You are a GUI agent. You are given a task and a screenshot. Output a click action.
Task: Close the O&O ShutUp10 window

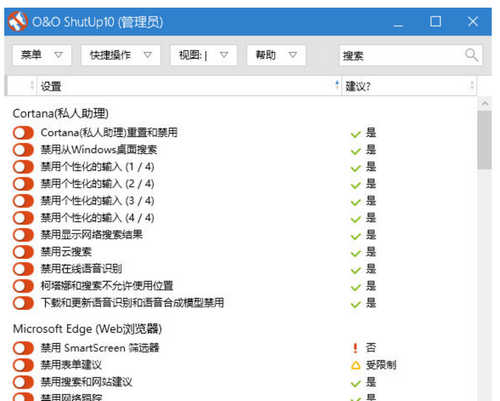(x=473, y=22)
